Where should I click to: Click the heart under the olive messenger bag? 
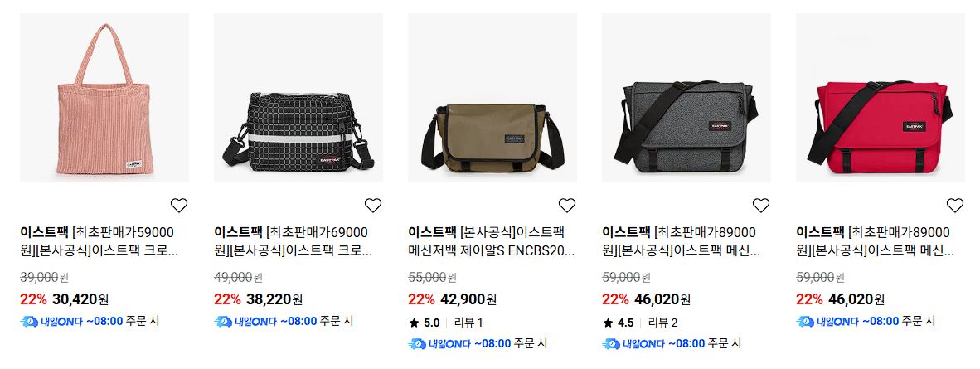(567, 205)
